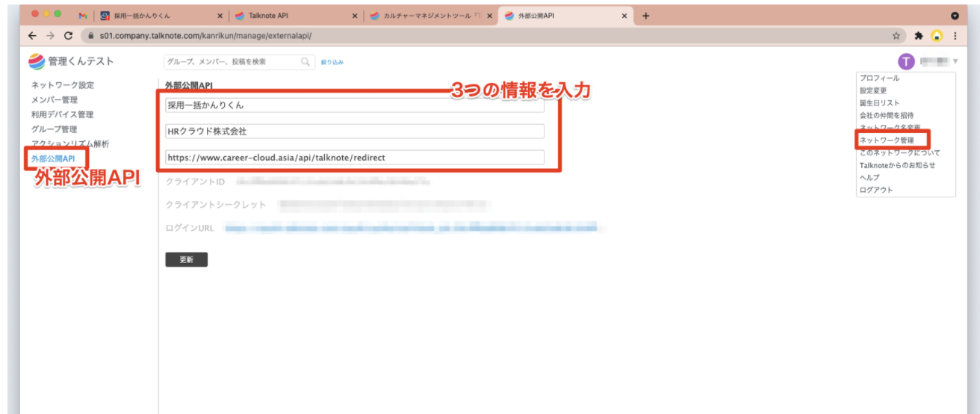Open the 絞り込み search filter

tap(332, 63)
